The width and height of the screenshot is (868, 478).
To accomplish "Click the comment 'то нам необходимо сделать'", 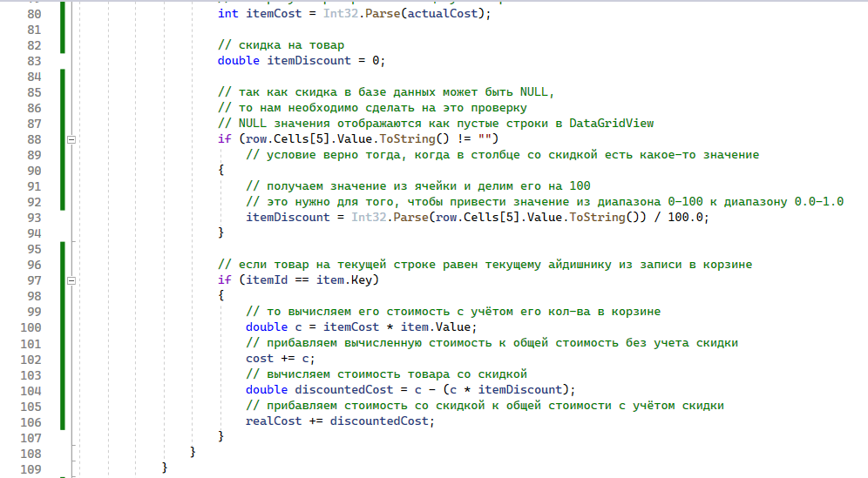I will 372,107.
